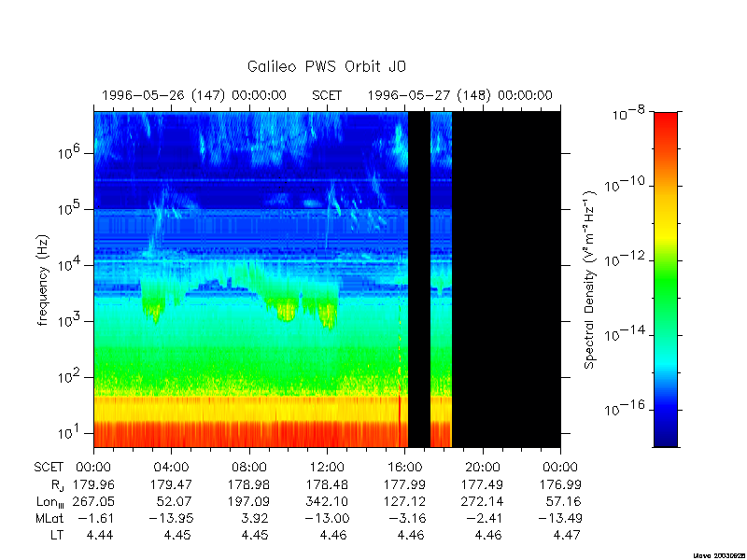Screen dimensions: 747x560
Task: Click the MLat value -13.49
Action: (559, 518)
